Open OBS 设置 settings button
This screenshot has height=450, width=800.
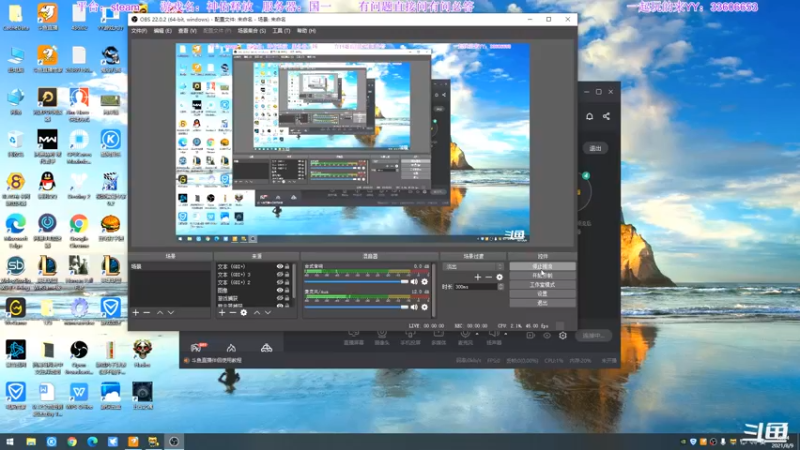(x=542, y=294)
